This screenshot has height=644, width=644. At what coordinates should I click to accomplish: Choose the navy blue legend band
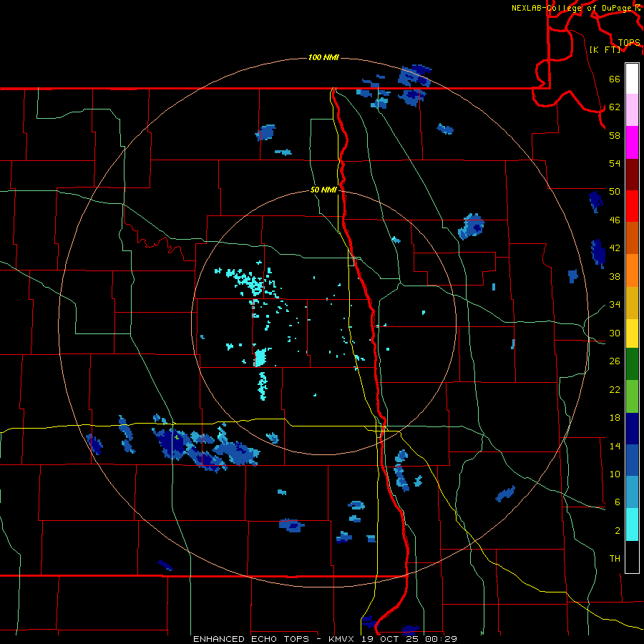632,429
